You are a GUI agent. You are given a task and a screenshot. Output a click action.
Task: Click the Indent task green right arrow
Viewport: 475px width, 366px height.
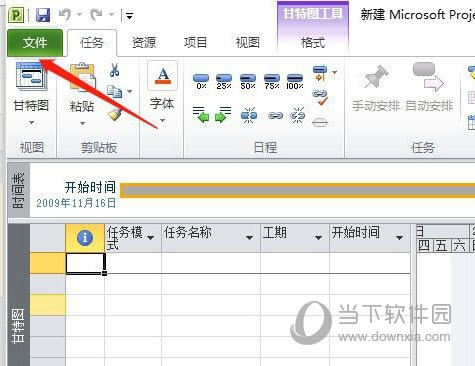coord(223,114)
